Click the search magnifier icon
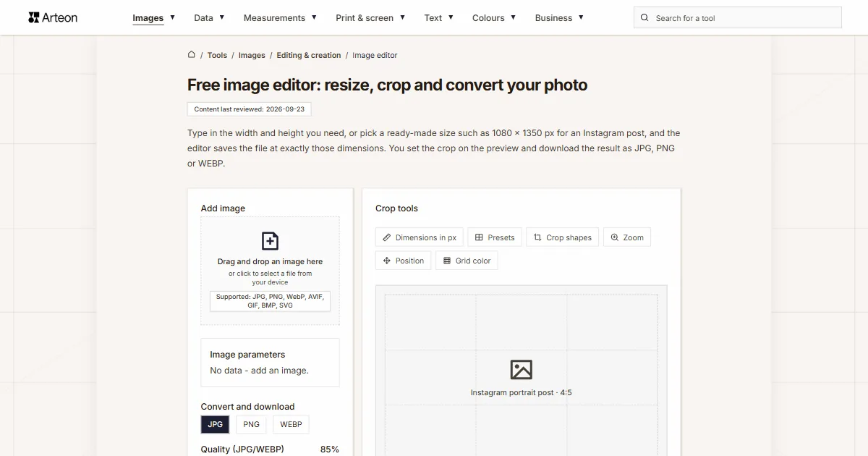868x456 pixels. click(x=645, y=18)
